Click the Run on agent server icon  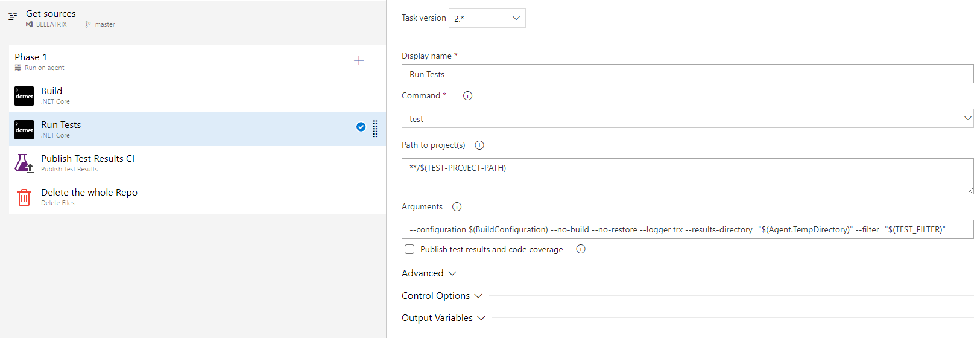pos(18,68)
